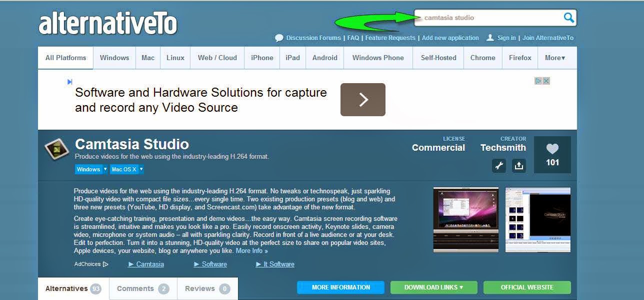
Task: Click the Sign in link
Action: coord(506,38)
